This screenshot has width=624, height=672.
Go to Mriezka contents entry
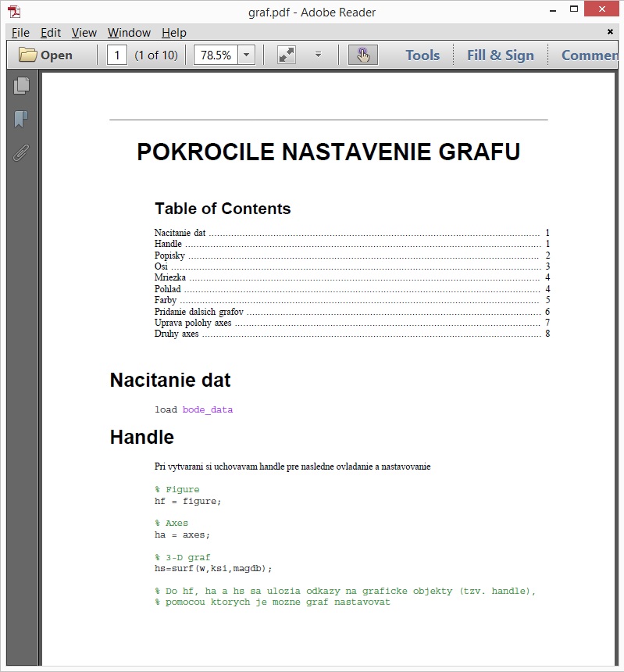pos(352,277)
